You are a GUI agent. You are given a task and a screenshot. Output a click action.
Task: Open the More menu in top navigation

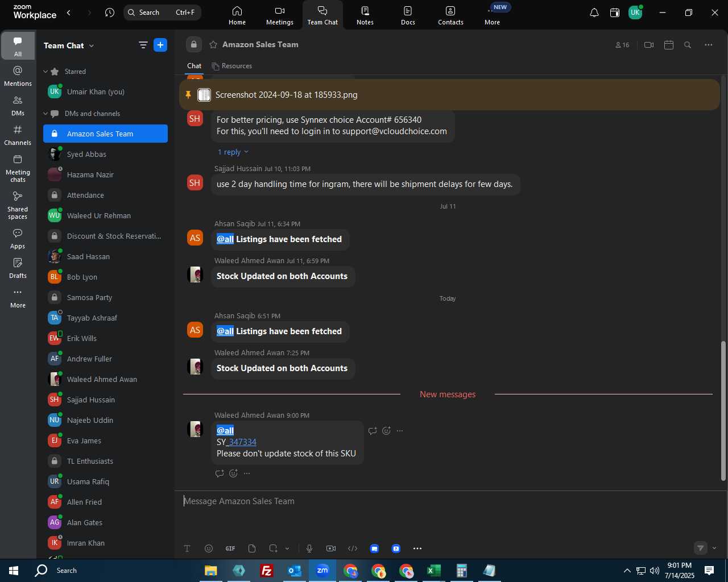pyautogui.click(x=493, y=15)
